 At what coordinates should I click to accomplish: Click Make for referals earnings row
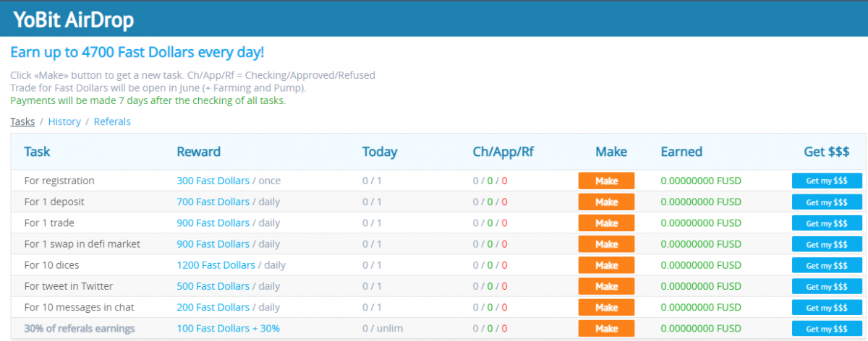click(606, 329)
